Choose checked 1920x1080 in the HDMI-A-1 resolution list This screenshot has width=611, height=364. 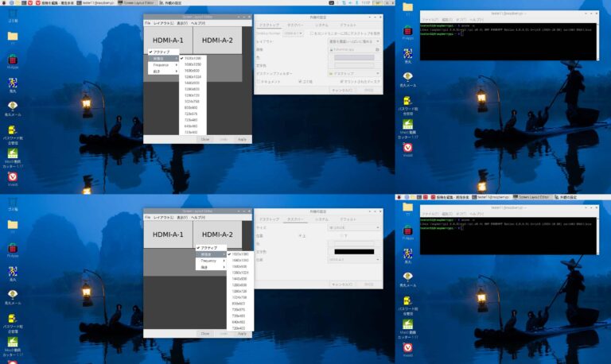coord(193,58)
